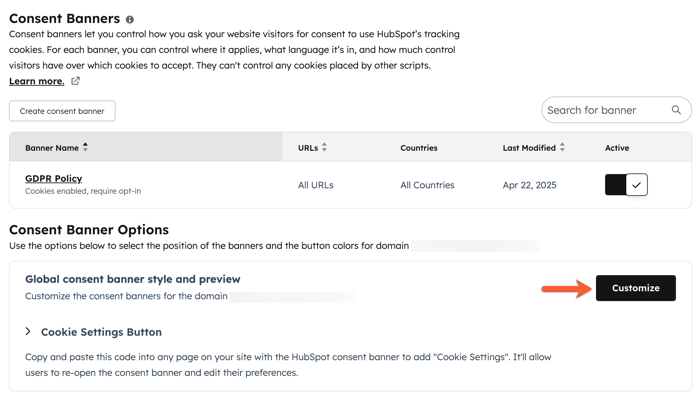Viewport: 700px width, 408px height.
Task: Open the Learn more link
Action: coord(37,81)
